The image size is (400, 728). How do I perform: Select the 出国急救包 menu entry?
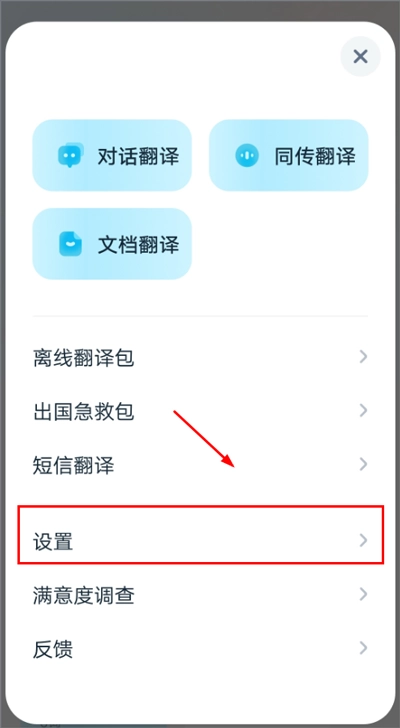[x=200, y=411]
